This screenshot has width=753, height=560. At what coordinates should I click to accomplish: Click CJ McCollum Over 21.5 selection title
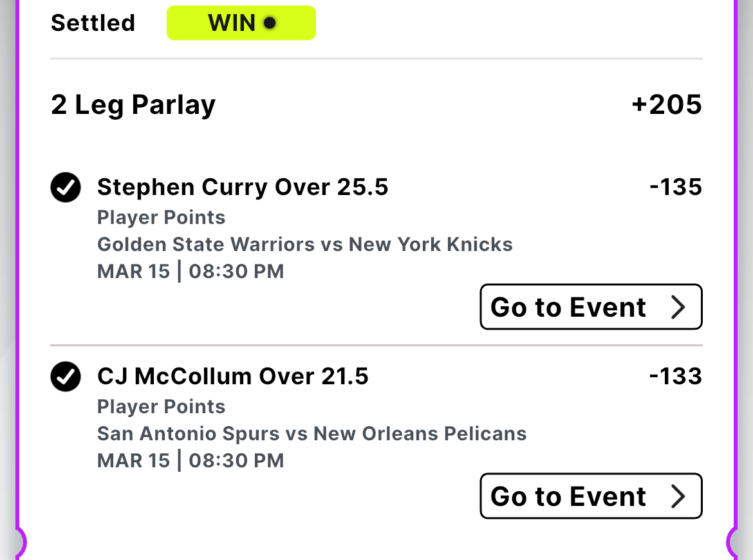[233, 376]
